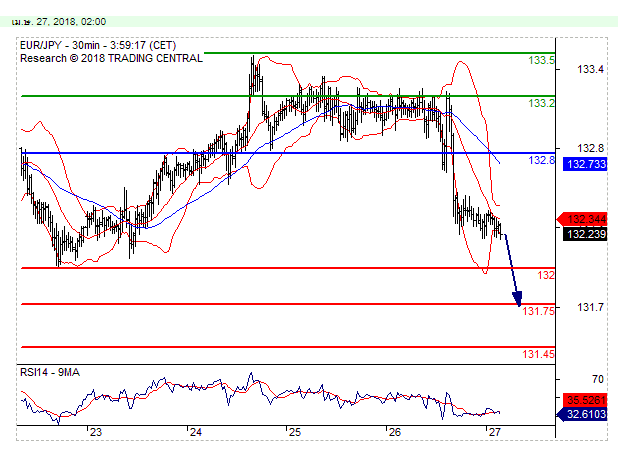Select the red 35.5261 RSI MA value
The height and width of the screenshot is (451, 618).
pos(586,400)
